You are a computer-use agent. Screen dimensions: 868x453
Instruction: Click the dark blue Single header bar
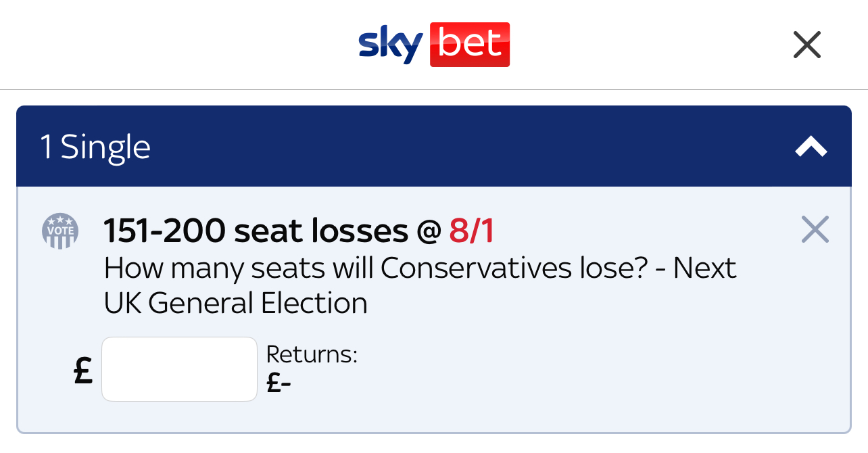[434, 146]
